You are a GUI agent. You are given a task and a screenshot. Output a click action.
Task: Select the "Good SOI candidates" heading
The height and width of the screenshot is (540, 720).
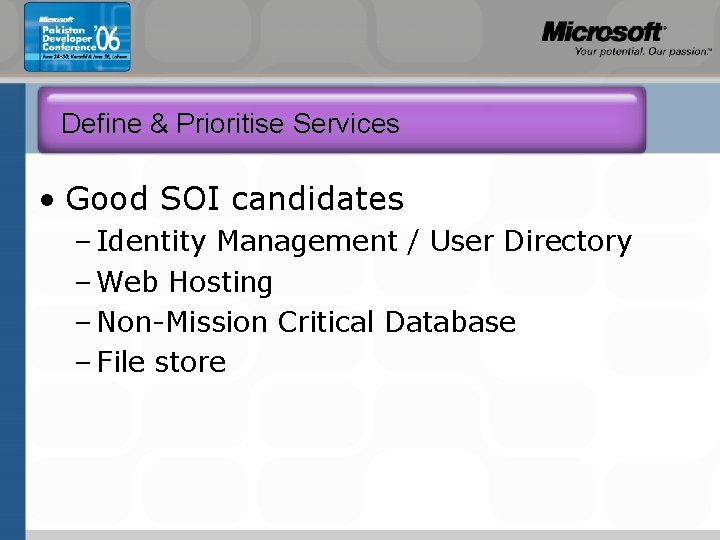(x=234, y=199)
